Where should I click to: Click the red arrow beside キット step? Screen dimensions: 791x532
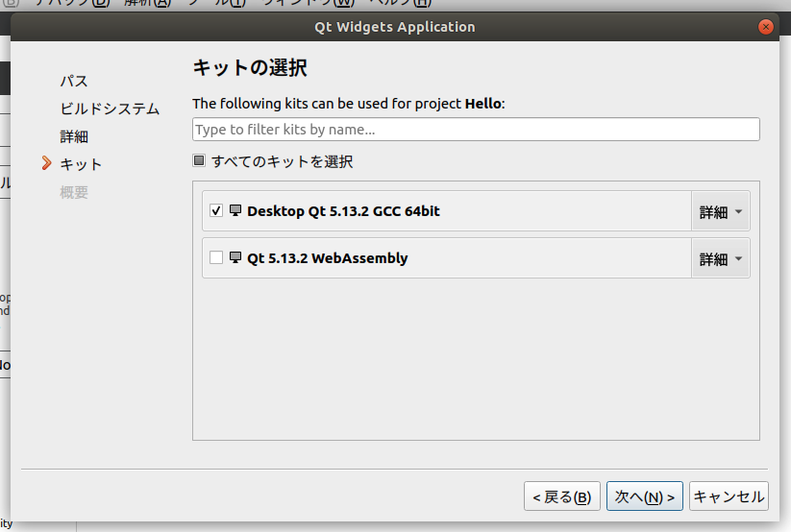[x=46, y=164]
